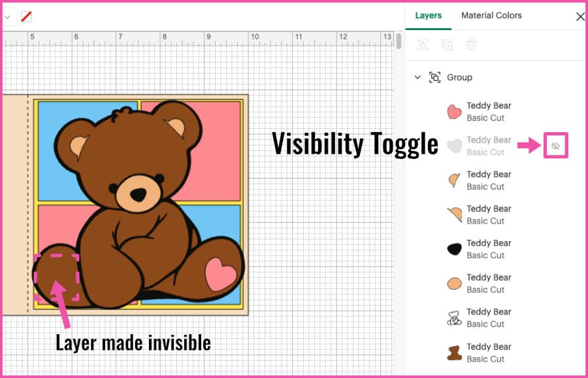Click the no-fill red-slash color swatch in the top bar

(26, 16)
